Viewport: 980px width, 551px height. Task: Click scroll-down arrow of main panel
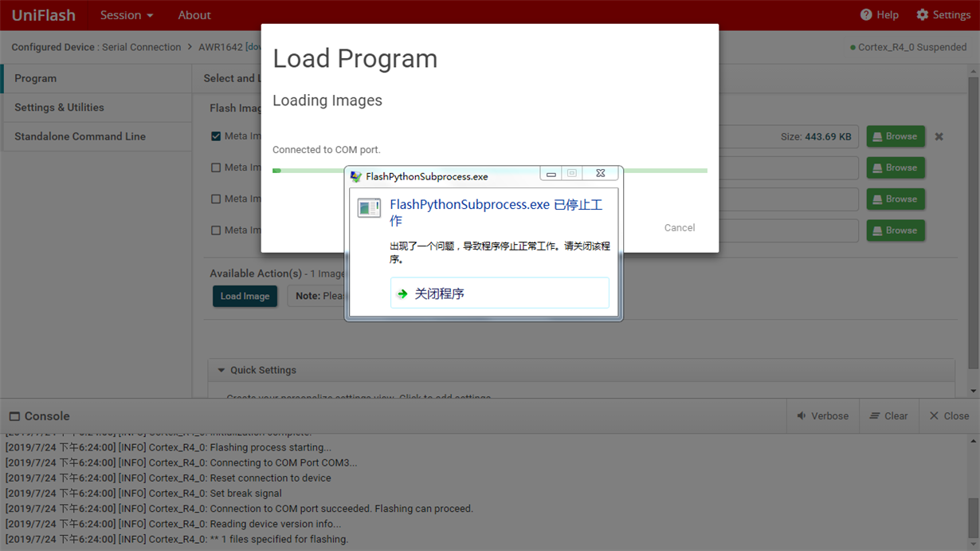(973, 392)
